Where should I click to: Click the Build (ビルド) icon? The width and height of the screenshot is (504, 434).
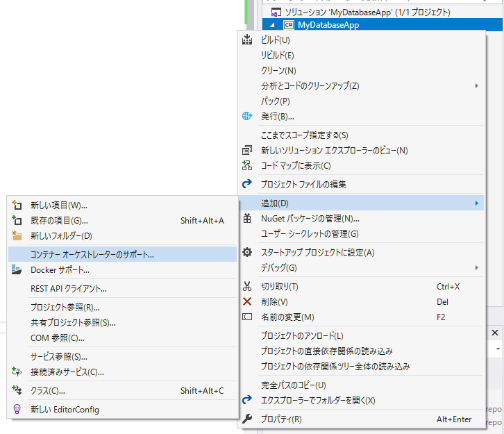click(x=247, y=40)
